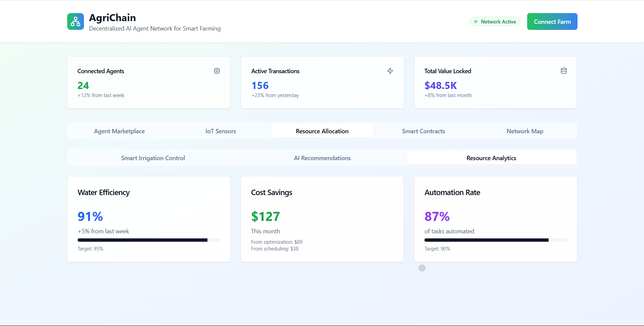Go to the Network Map tab
Screen dimensions: 644x326
click(x=525, y=131)
